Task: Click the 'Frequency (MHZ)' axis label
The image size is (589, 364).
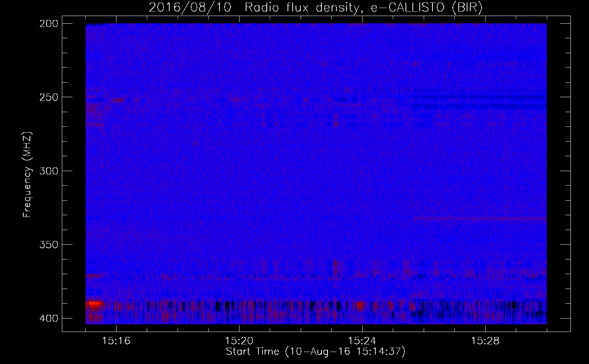Action: (x=27, y=174)
